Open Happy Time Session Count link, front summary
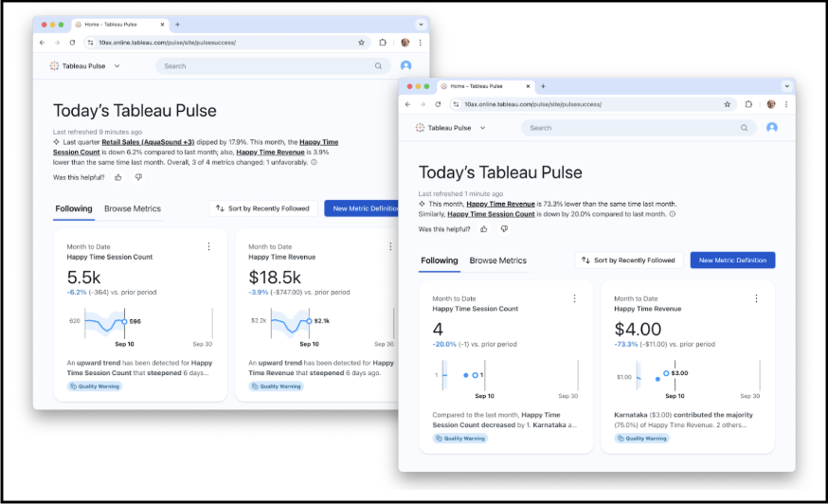 (491, 214)
